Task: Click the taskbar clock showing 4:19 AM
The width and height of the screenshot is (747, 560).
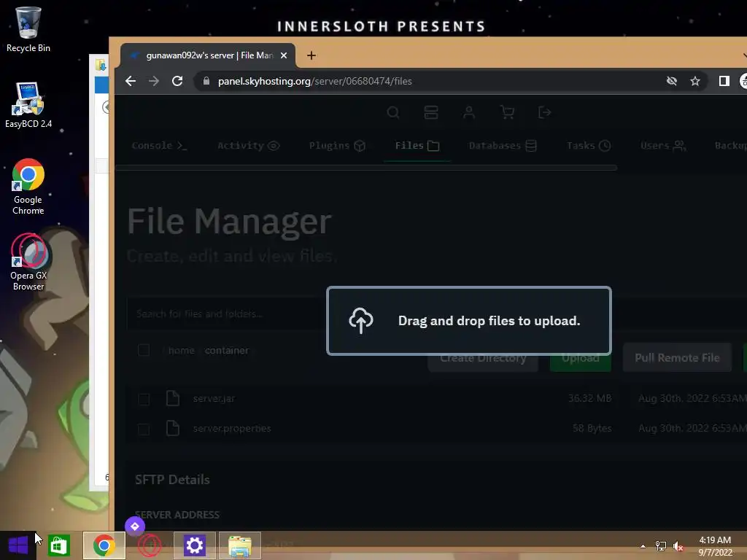Action: pos(715,546)
